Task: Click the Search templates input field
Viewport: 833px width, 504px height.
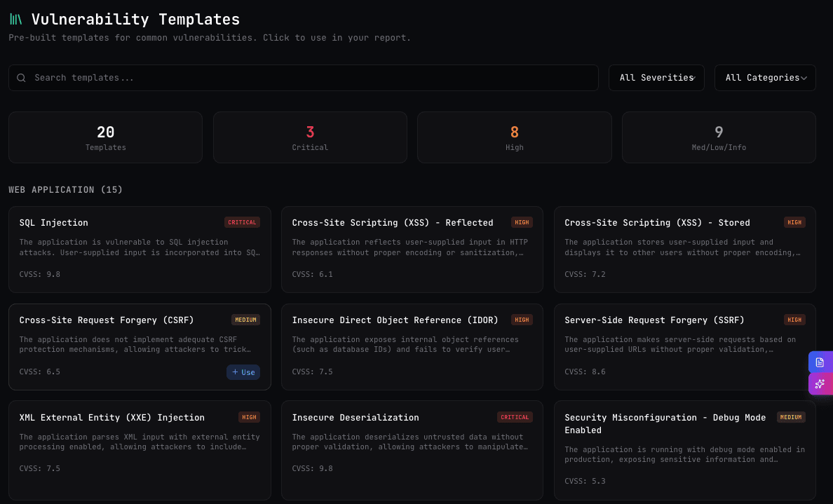Action: click(x=304, y=77)
